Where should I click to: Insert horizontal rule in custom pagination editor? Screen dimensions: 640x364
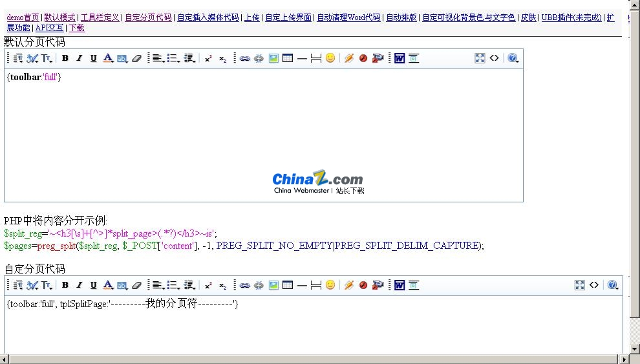point(302,285)
